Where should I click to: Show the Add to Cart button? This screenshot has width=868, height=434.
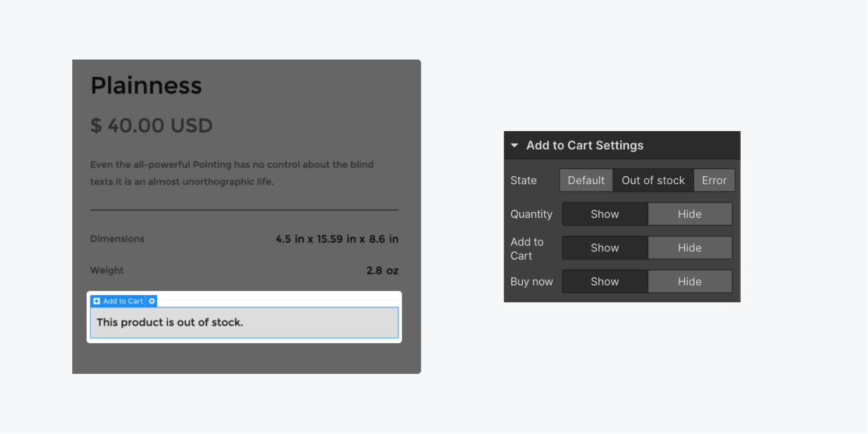[605, 248]
